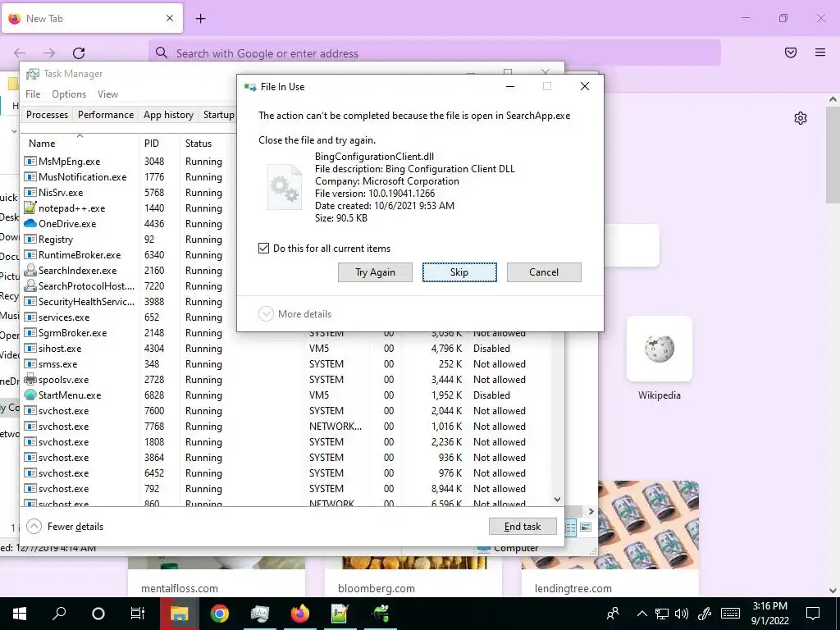The image size is (840, 630).
Task: Open Task View on the taskbar
Action: point(138,614)
